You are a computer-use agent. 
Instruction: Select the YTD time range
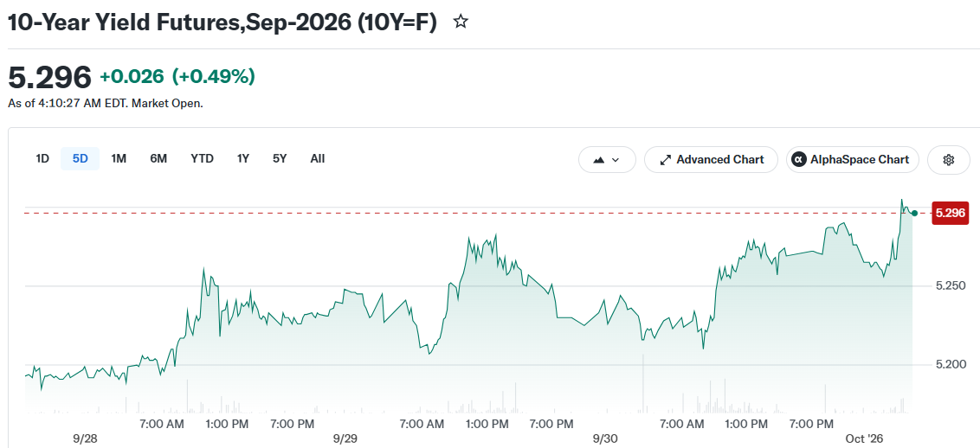tap(202, 158)
